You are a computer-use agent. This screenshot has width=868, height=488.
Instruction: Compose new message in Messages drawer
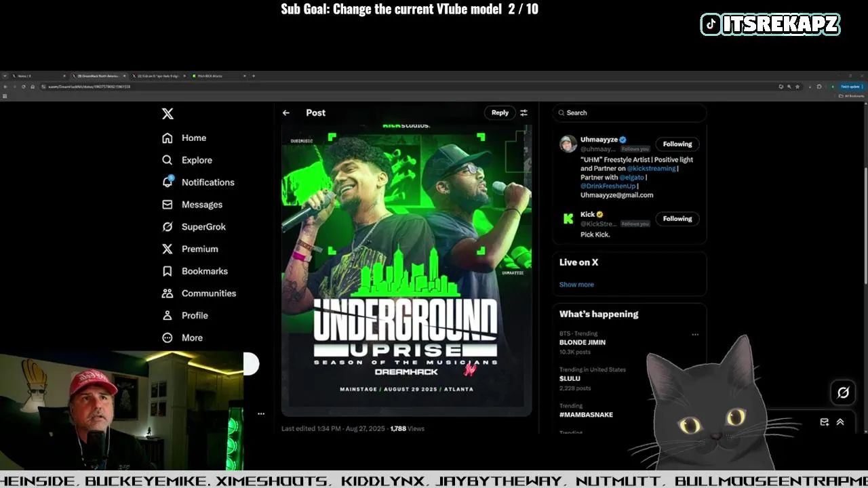[x=825, y=422]
